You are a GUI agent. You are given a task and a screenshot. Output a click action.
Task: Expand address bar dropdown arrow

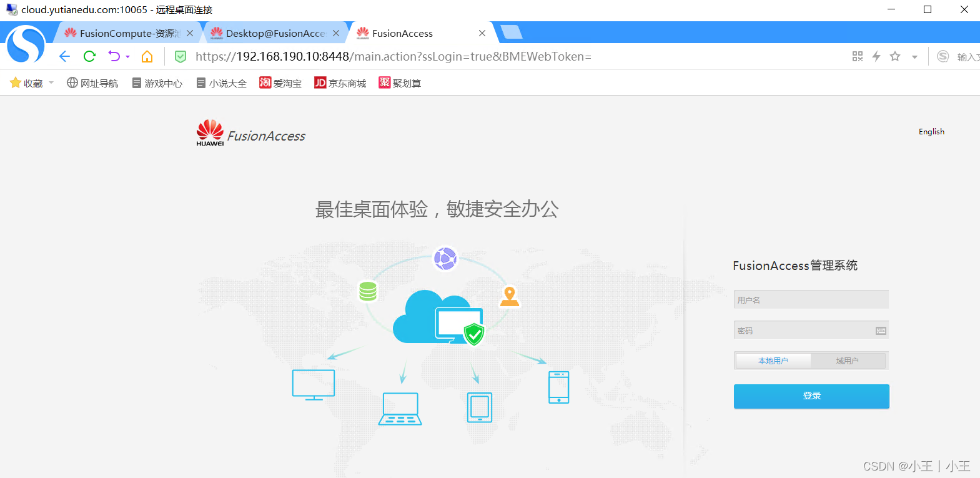point(914,57)
